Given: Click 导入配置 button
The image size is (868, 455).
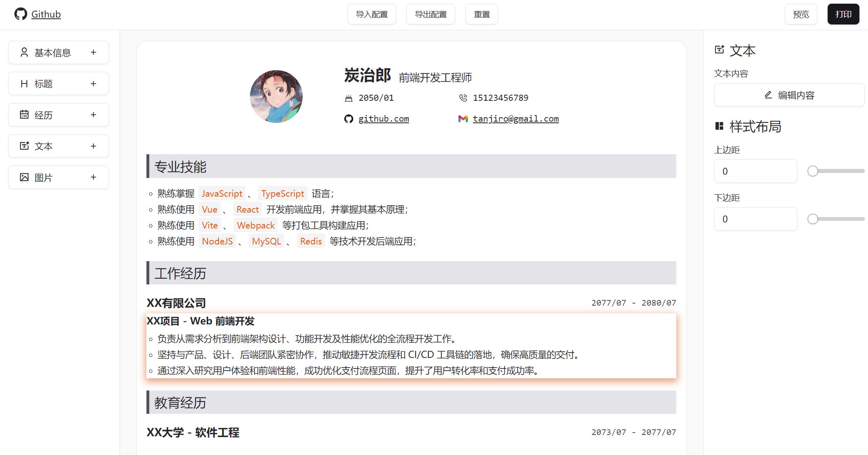Looking at the screenshot, I should [x=372, y=14].
